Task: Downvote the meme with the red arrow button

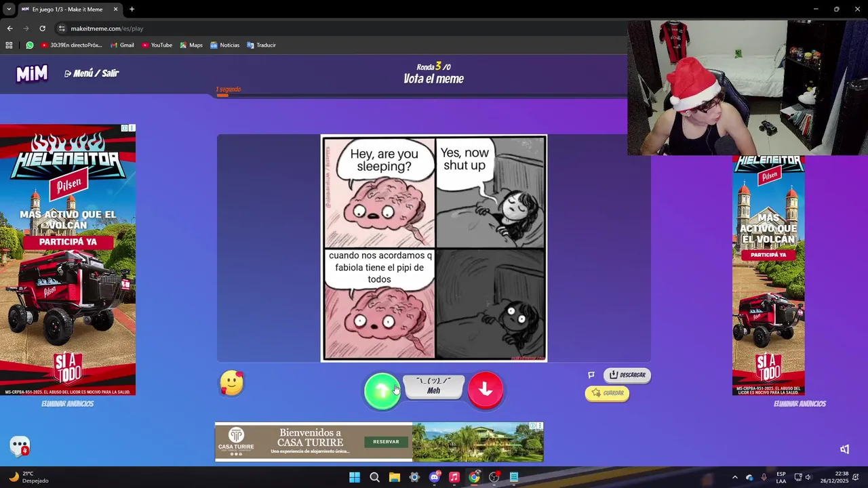Action: coord(486,390)
